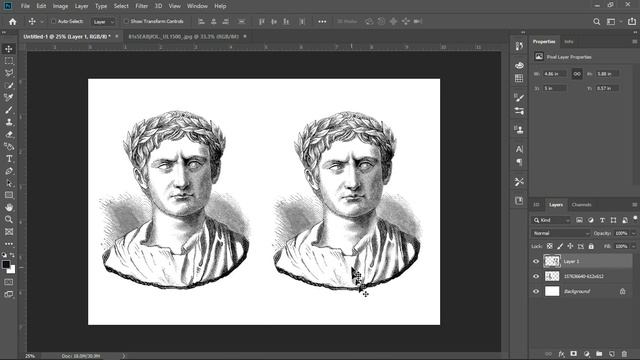Open the File menu
The image size is (640, 360).
[25, 6]
